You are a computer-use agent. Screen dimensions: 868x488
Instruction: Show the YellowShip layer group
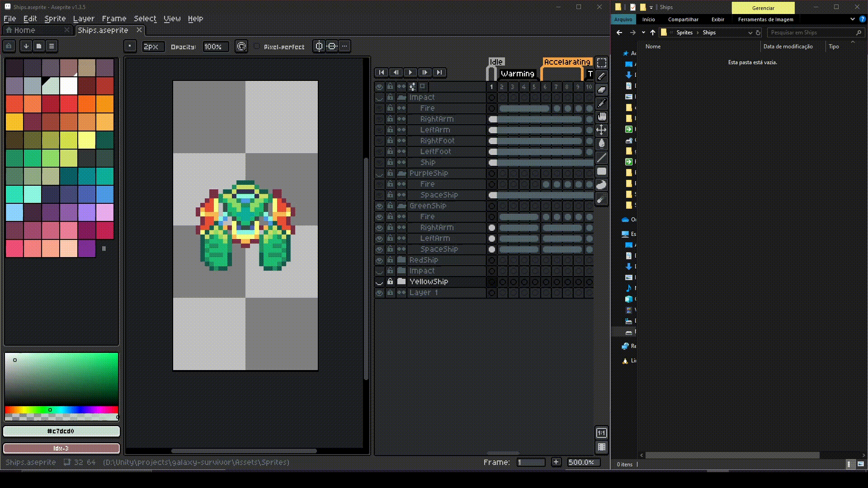pos(380,282)
